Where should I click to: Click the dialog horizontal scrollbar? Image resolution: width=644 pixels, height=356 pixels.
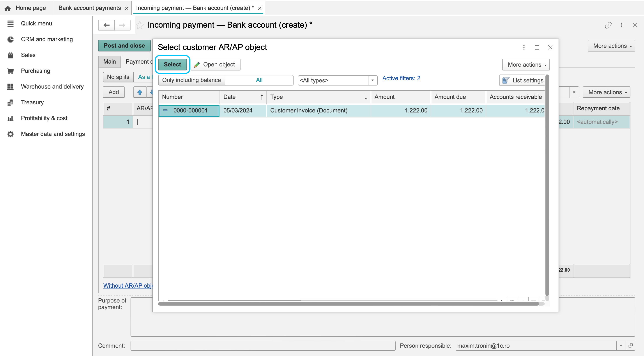coord(349,304)
